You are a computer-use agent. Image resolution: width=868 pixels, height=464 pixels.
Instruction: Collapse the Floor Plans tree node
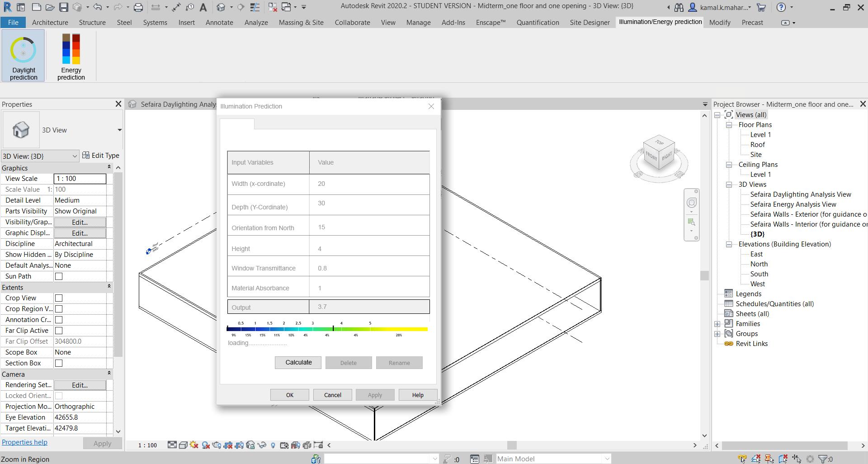click(x=729, y=125)
